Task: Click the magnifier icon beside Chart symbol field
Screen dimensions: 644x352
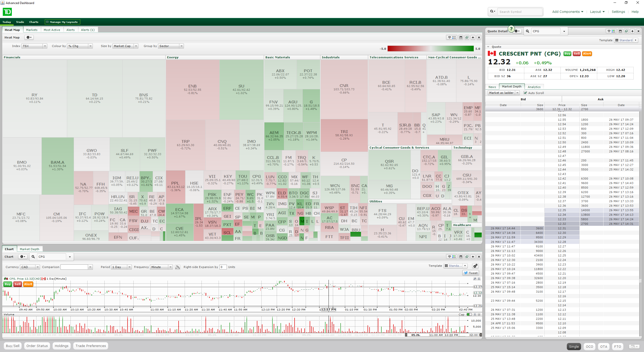Action: pyautogui.click(x=33, y=257)
